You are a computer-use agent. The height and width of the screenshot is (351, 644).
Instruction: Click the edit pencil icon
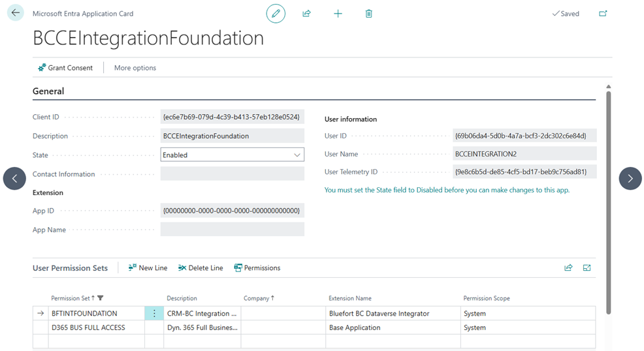click(276, 13)
